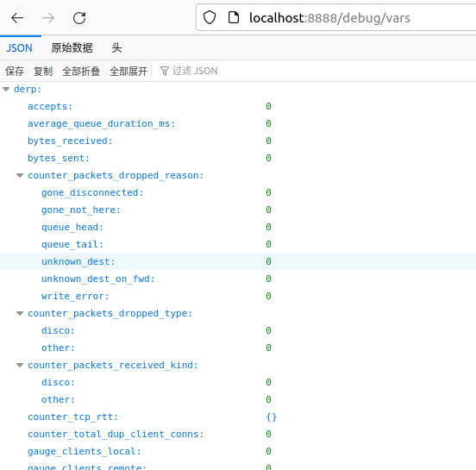Image resolution: width=476 pixels, height=470 pixels.
Task: Open the 原始数据 raw data tab
Action: [72, 48]
